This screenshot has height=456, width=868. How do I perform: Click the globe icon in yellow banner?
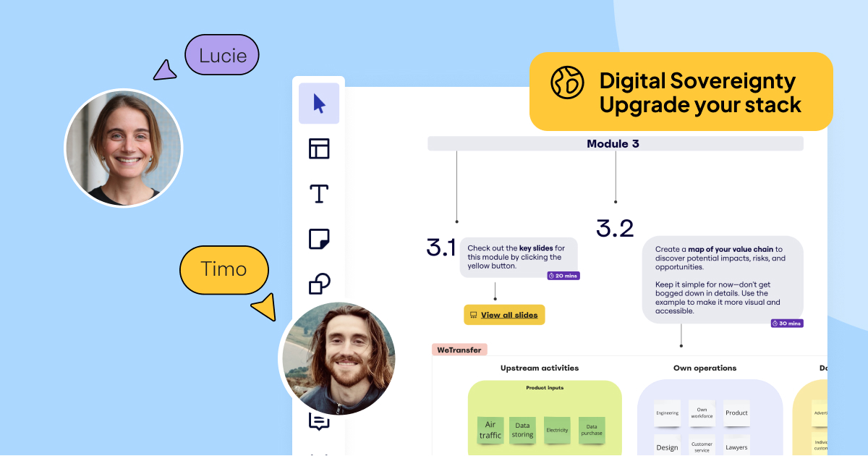567,83
